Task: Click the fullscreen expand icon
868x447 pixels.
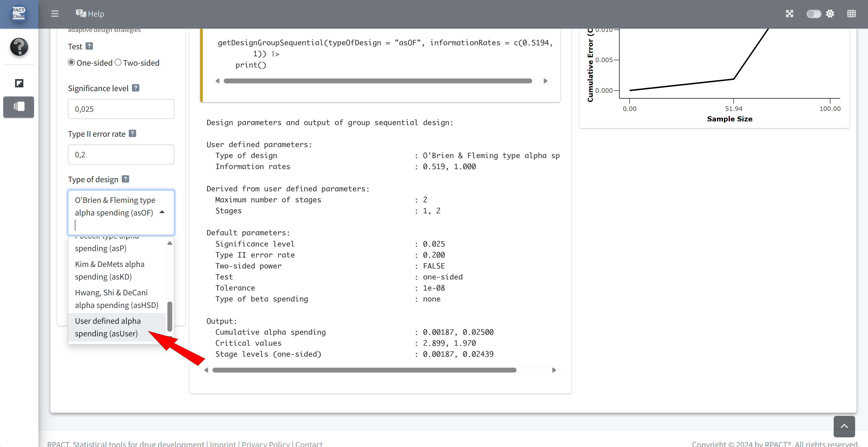Action: click(x=789, y=14)
